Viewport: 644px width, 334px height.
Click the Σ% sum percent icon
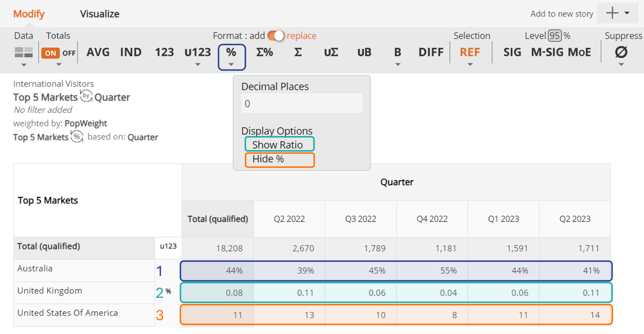click(x=264, y=52)
